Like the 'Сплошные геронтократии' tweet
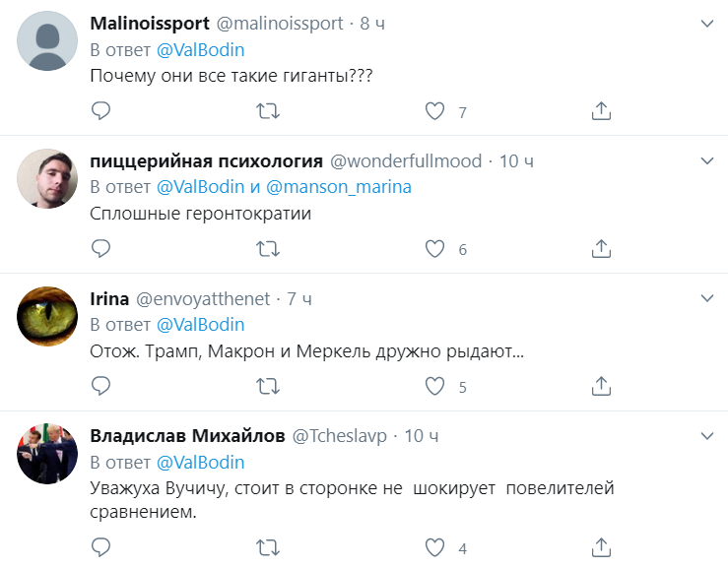The image size is (728, 568). 434,249
